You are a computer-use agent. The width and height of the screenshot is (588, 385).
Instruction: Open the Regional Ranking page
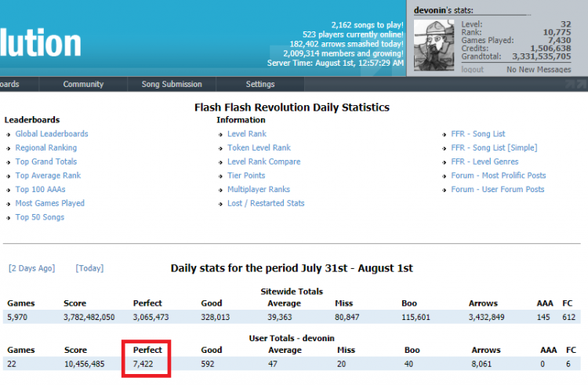click(46, 148)
